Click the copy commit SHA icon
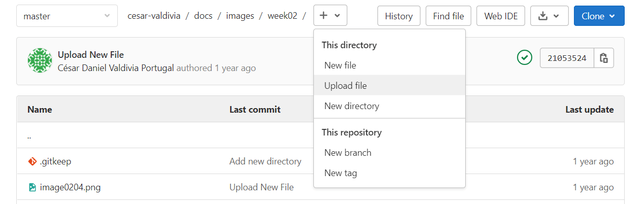644x204 pixels. [604, 58]
